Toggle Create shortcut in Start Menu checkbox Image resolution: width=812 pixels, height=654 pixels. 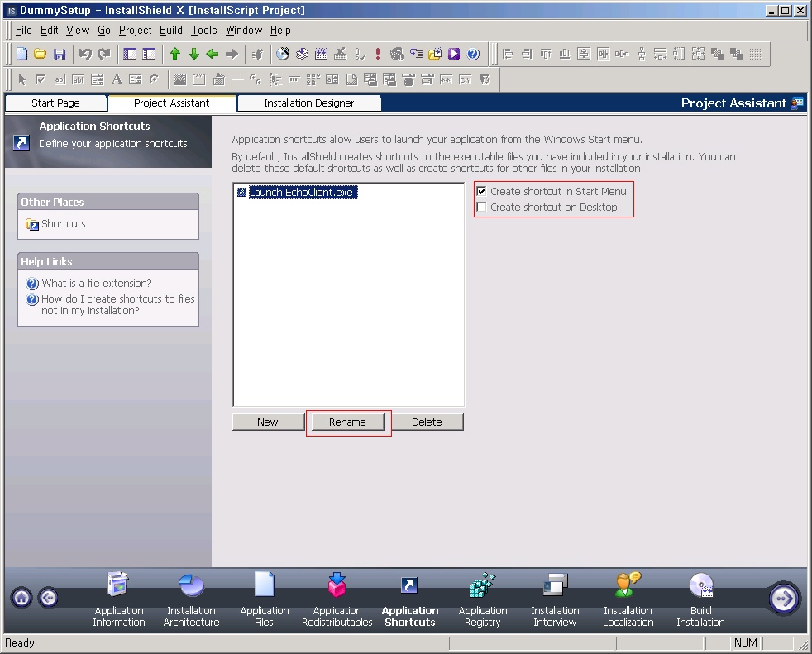[481, 191]
